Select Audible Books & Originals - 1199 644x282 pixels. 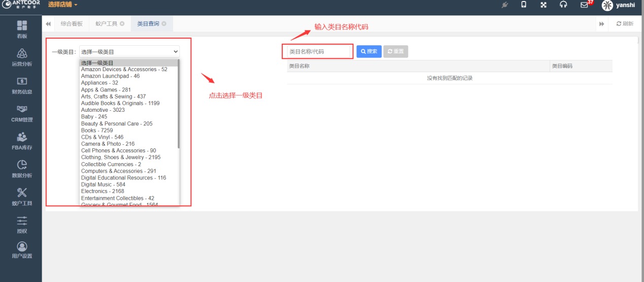(128, 103)
